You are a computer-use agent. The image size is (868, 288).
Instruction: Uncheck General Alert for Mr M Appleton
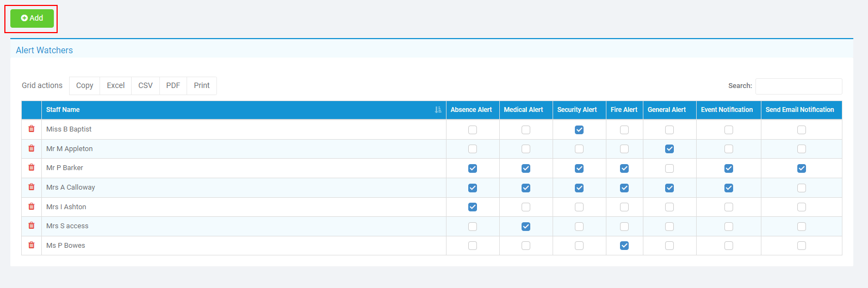click(x=669, y=149)
